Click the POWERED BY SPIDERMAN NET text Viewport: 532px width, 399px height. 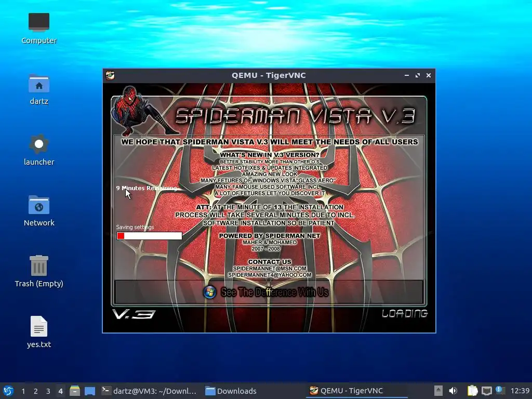coord(270,236)
